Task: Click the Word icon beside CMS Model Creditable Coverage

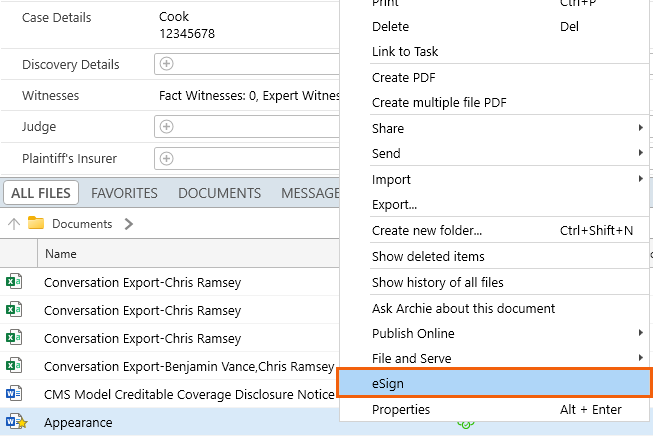Action: point(15,394)
